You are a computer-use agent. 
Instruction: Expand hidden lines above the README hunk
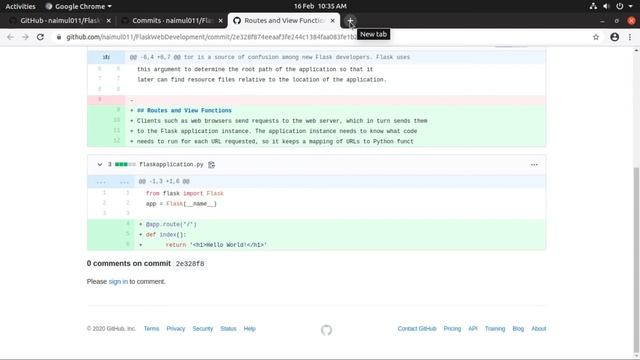(x=106, y=57)
